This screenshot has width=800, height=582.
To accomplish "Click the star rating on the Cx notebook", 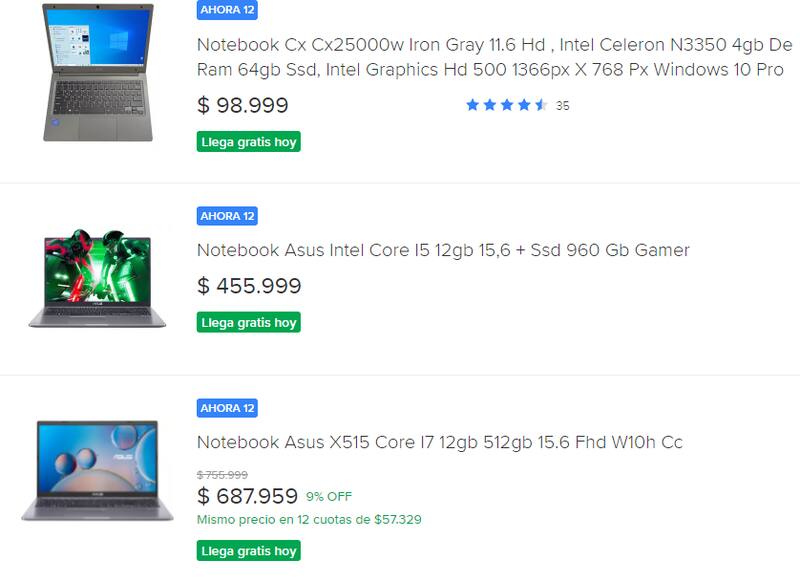I will pyautogui.click(x=506, y=105).
